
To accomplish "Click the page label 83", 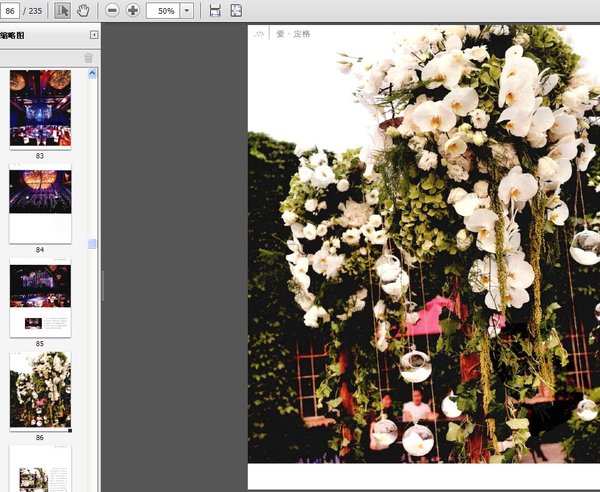I will (40, 156).
